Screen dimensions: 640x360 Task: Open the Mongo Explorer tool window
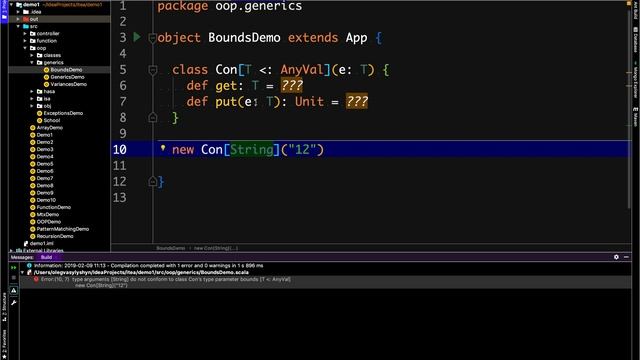click(x=636, y=80)
